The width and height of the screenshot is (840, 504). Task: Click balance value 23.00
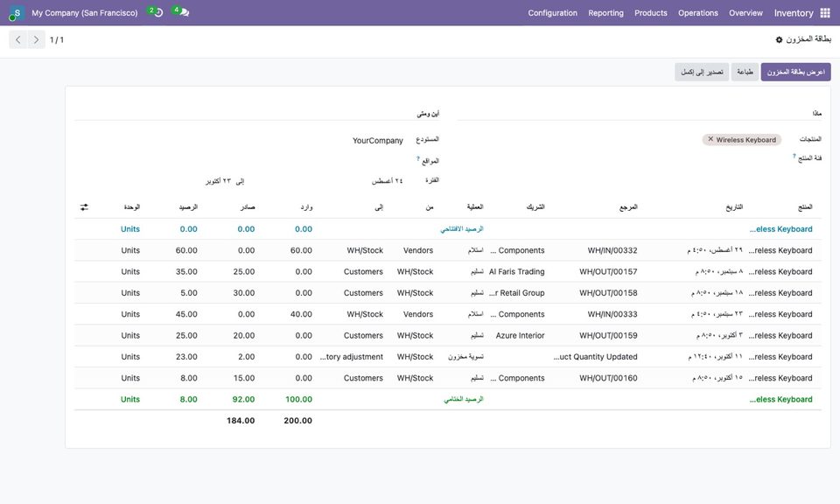[186, 357]
